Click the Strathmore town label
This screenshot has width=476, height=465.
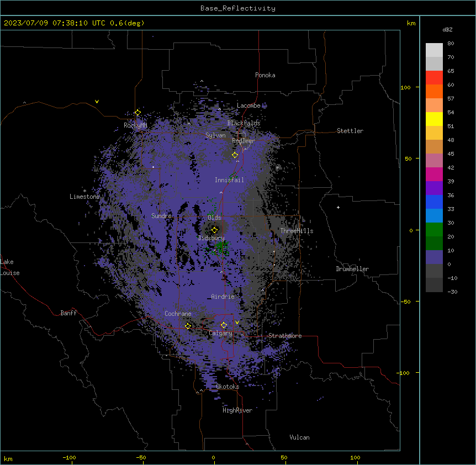(x=285, y=336)
